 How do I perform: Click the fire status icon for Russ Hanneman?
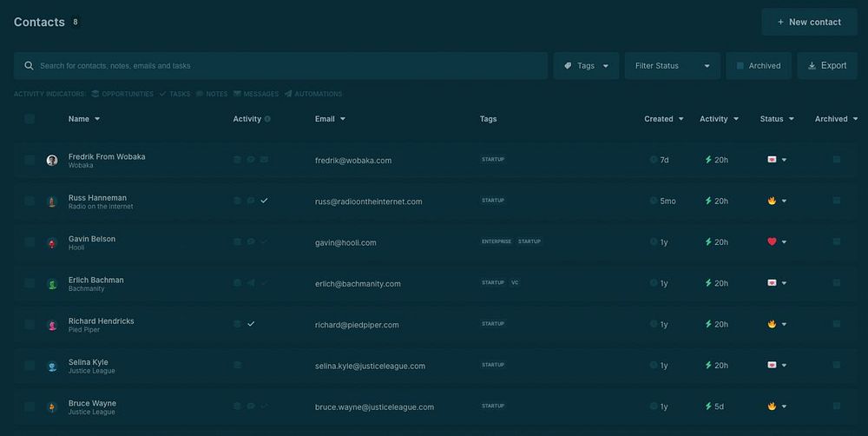[x=772, y=201]
